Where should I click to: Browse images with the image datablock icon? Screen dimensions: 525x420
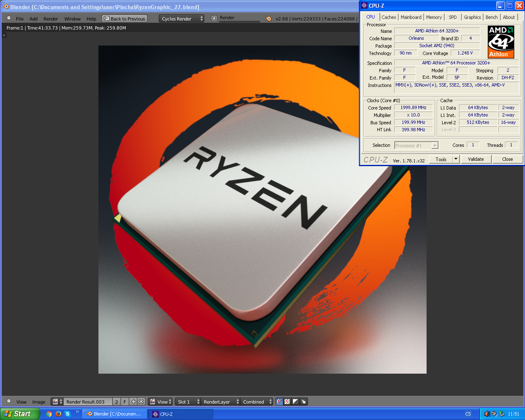tap(57, 402)
